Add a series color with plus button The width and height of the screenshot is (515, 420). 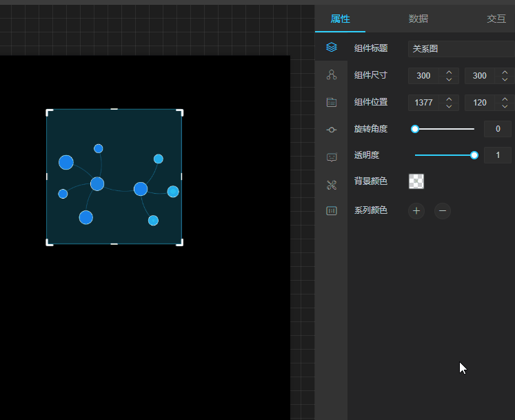click(416, 210)
